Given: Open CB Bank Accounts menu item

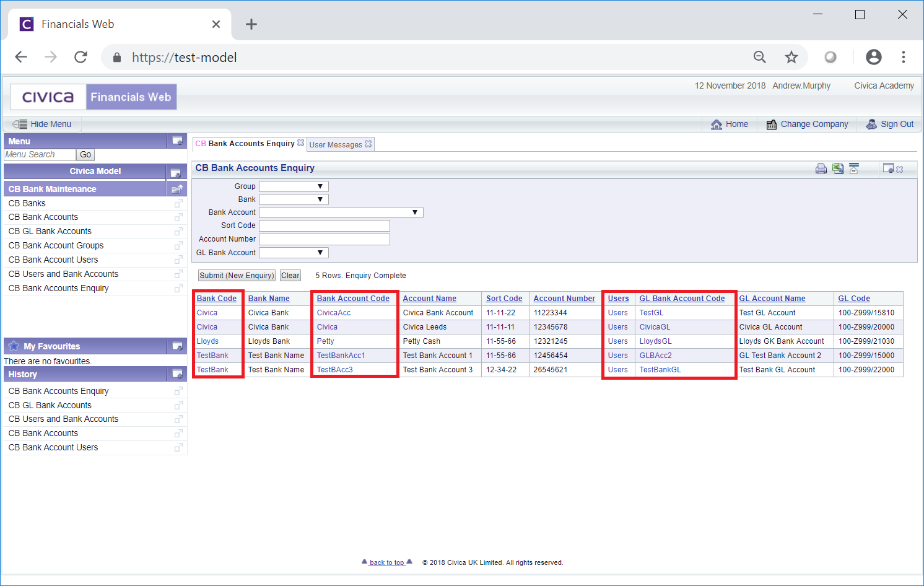Looking at the screenshot, I should pyautogui.click(x=43, y=217).
